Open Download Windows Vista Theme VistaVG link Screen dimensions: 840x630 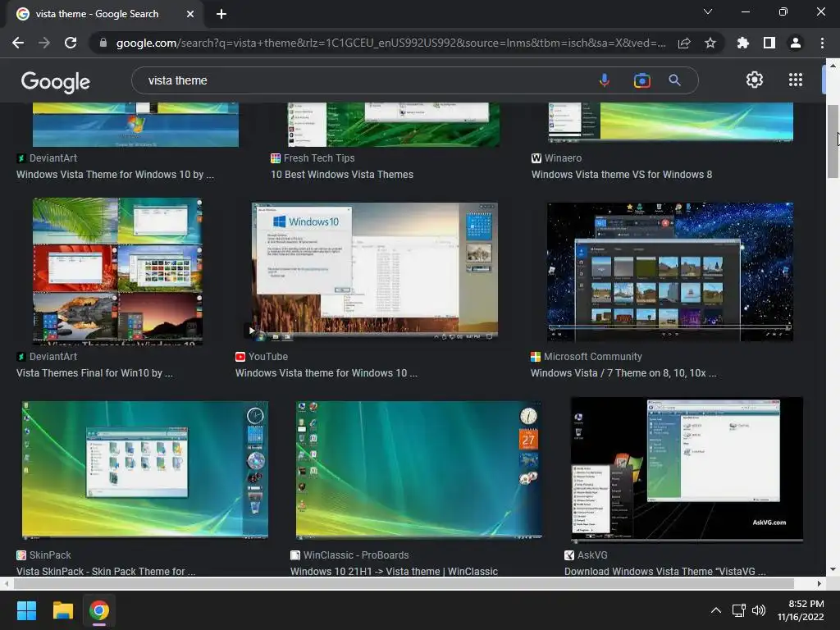point(664,571)
